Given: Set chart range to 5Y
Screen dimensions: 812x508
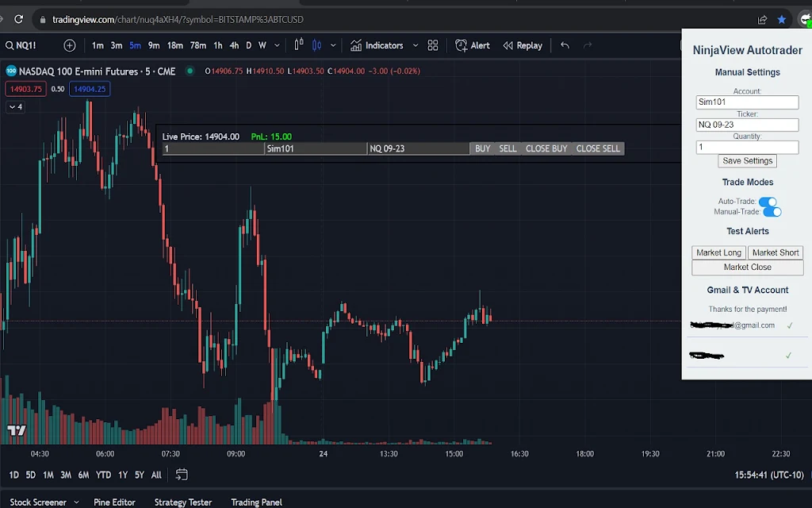Looking at the screenshot, I should (140, 475).
